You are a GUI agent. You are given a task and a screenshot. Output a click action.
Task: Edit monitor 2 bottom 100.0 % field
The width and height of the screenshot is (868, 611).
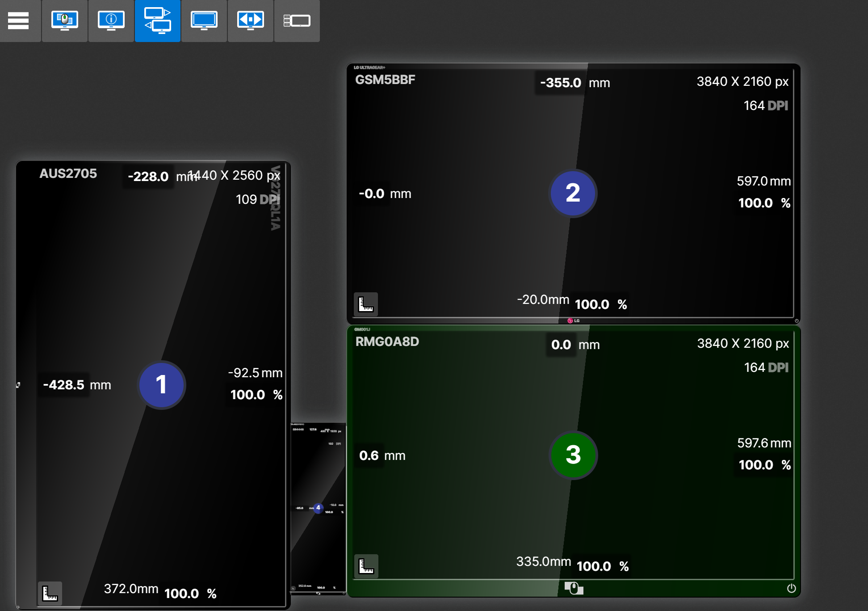click(x=592, y=304)
